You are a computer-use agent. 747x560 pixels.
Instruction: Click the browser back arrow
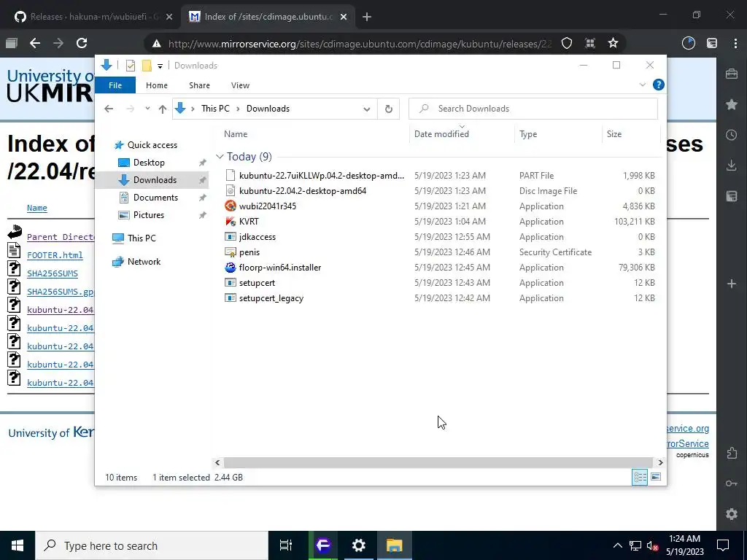(x=35, y=43)
